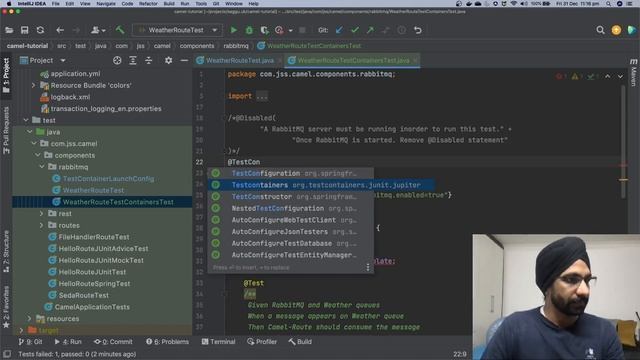The image size is (640, 360).
Task: Open the Commit tool window
Action: [x=113, y=342]
